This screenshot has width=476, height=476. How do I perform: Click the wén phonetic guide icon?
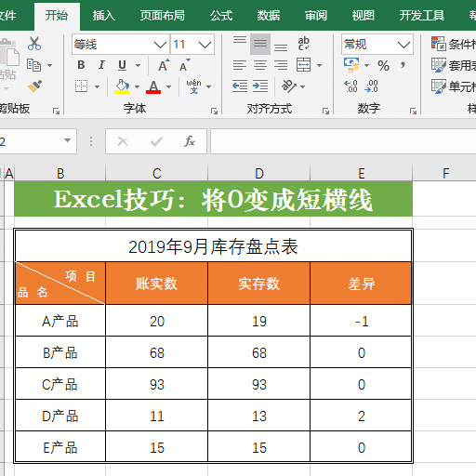(x=193, y=86)
